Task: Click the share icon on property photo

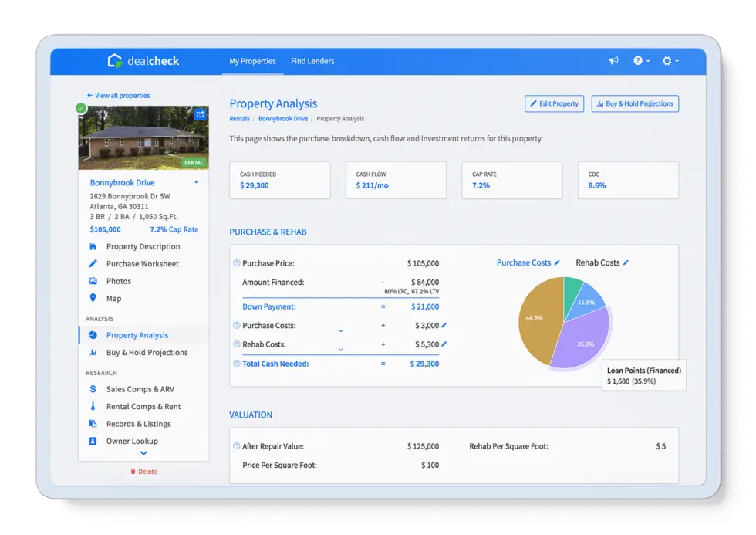Action: (x=200, y=113)
